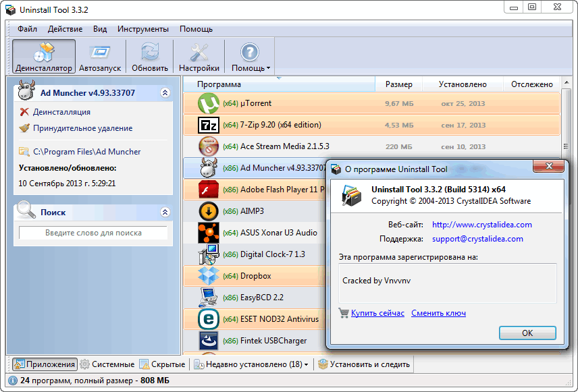Viewport: 578px width, 392px height.
Task: Click 7-Zip install date сен 17, 2013
Action: pos(463,125)
